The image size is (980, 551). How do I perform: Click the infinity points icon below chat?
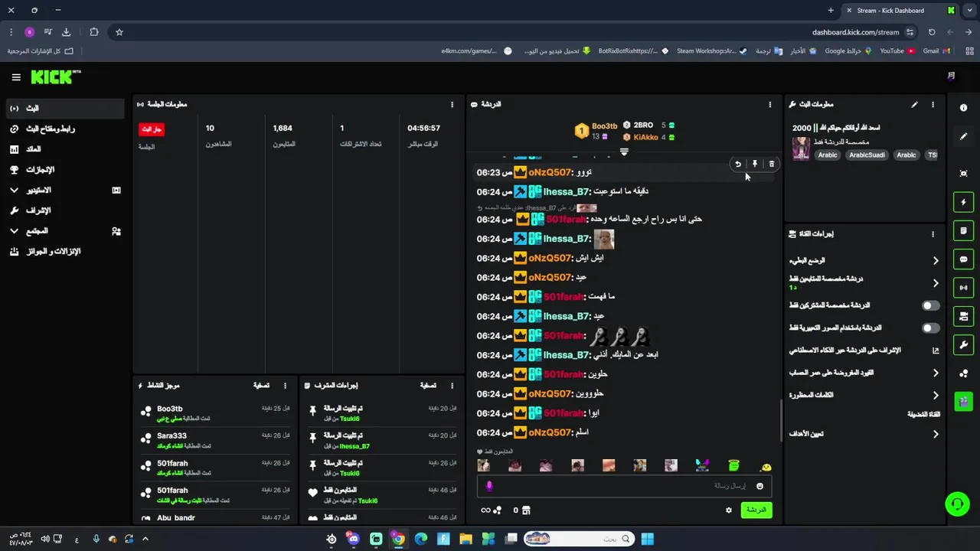(x=485, y=510)
